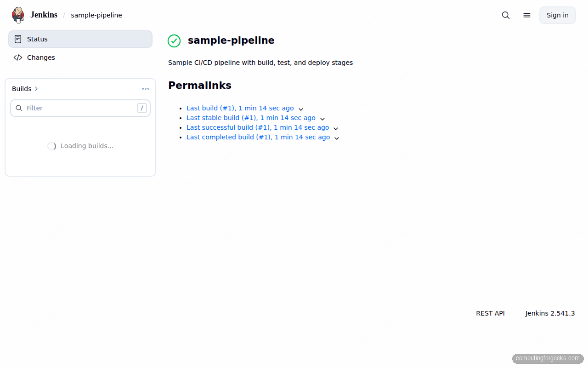Click the Status clipboard icon
This screenshot has width=588, height=368.
(17, 39)
